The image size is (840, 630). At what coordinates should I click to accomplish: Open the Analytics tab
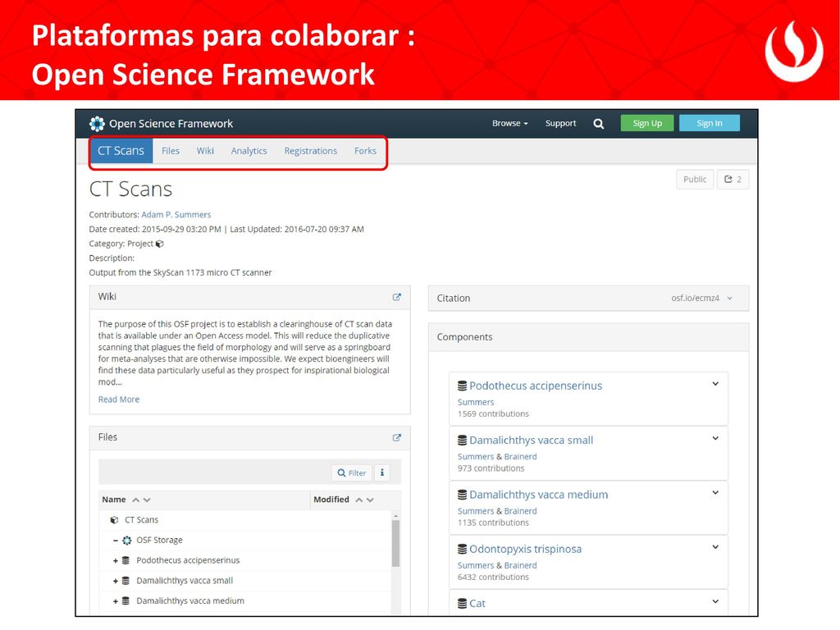click(249, 151)
